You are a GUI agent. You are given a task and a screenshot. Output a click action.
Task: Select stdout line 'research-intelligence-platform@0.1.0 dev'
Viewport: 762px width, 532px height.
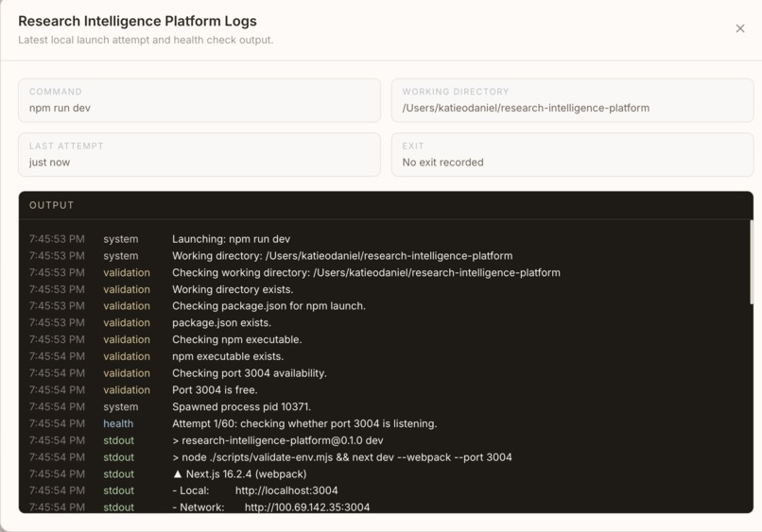[x=278, y=440]
